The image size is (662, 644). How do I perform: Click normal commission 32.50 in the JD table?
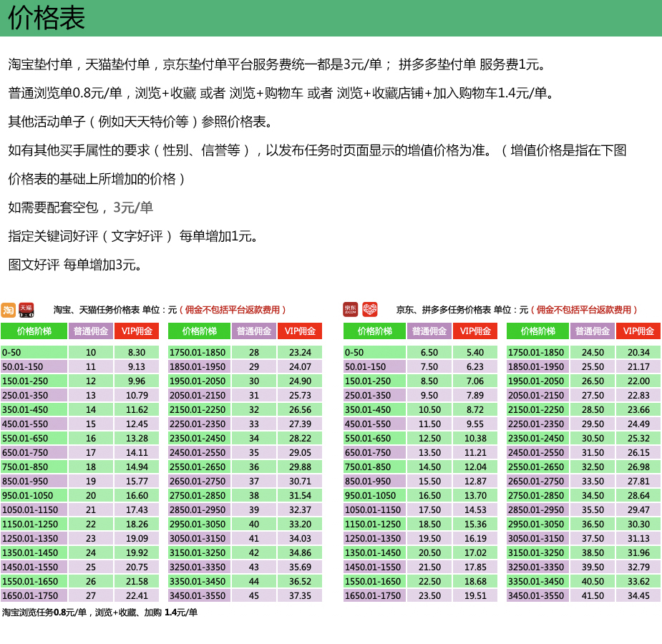[593, 467]
